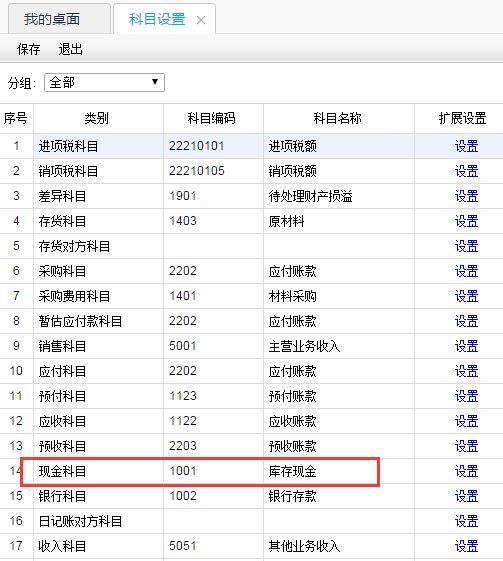This screenshot has width=503, height=561.
Task: Select the 待处理财产损溢 name cell
Action: tap(339, 196)
